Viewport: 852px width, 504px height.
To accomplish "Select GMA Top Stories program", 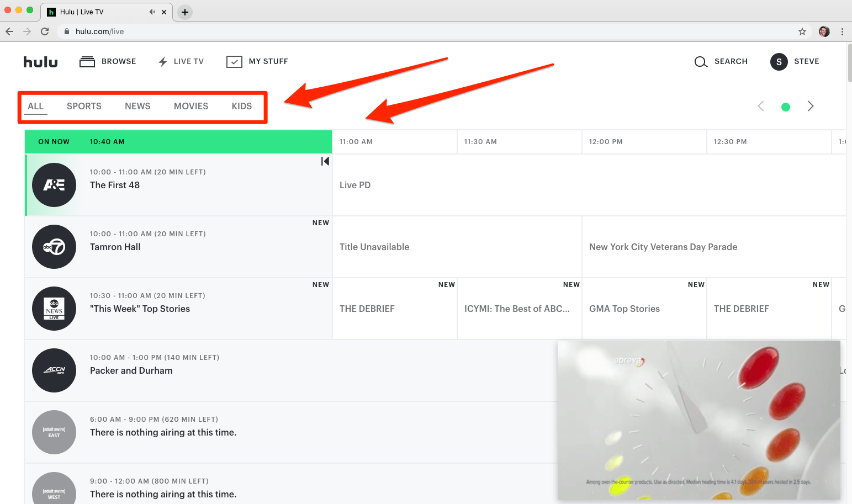I will point(644,309).
